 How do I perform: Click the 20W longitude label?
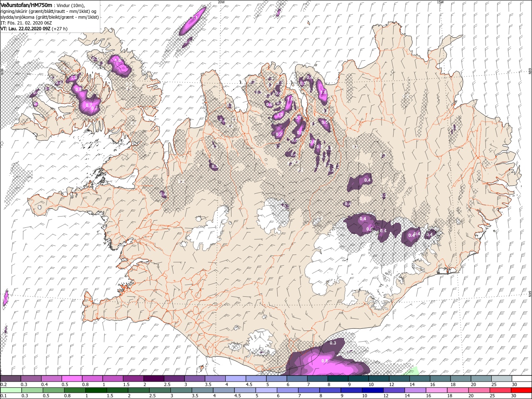(221, 2)
